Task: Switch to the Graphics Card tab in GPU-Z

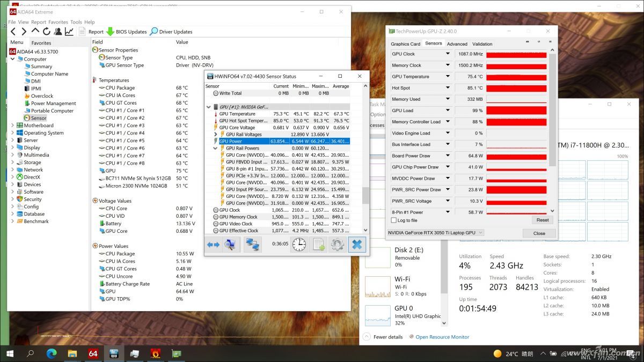Action: coord(405,43)
